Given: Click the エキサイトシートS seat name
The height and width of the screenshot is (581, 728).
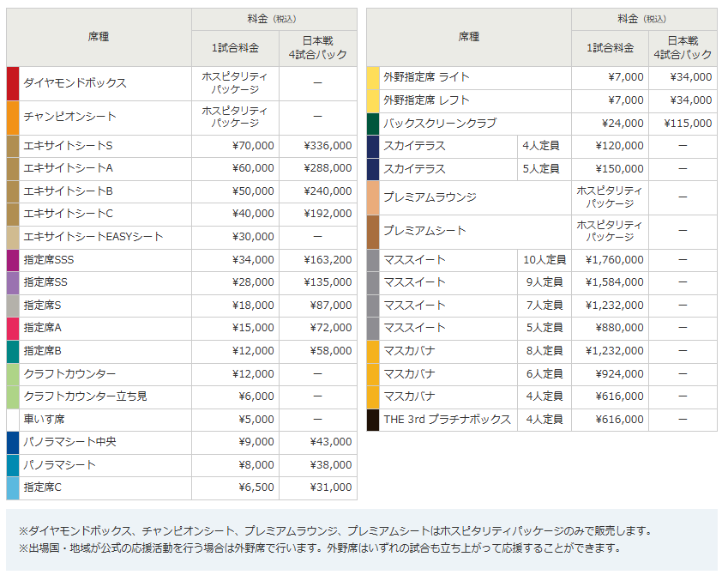Looking at the screenshot, I should (x=69, y=146).
